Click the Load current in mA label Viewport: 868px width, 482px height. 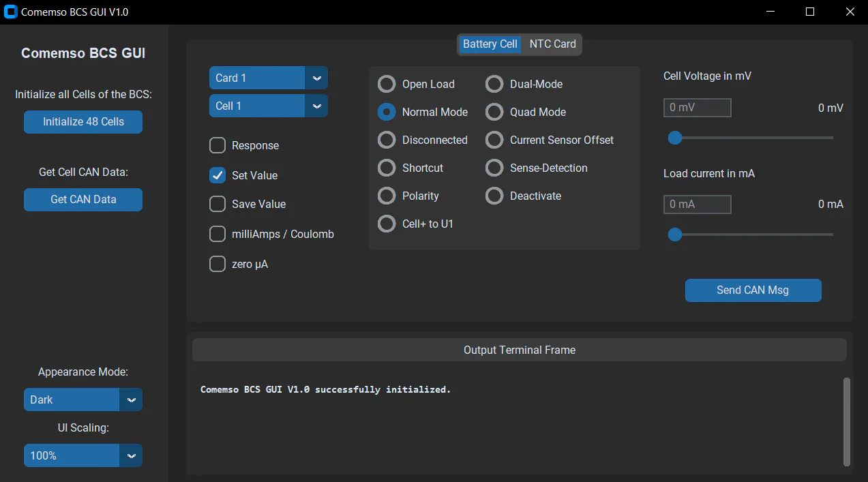(709, 173)
